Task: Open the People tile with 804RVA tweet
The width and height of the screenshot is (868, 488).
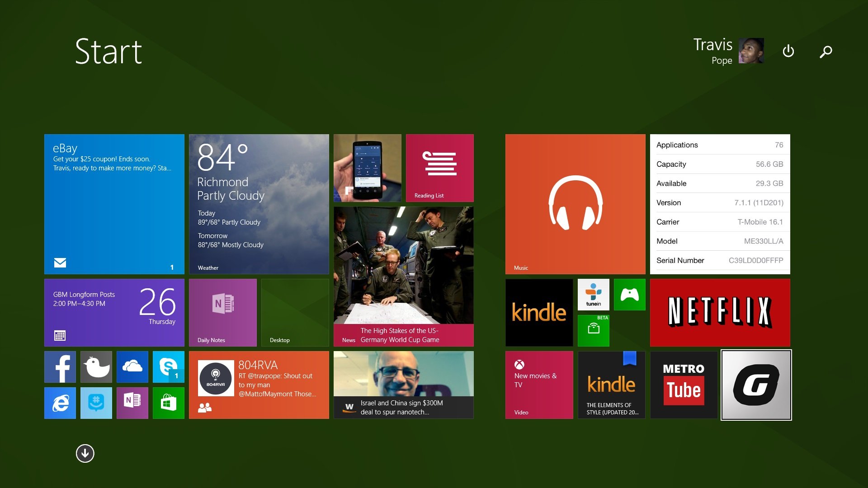Action: point(259,385)
